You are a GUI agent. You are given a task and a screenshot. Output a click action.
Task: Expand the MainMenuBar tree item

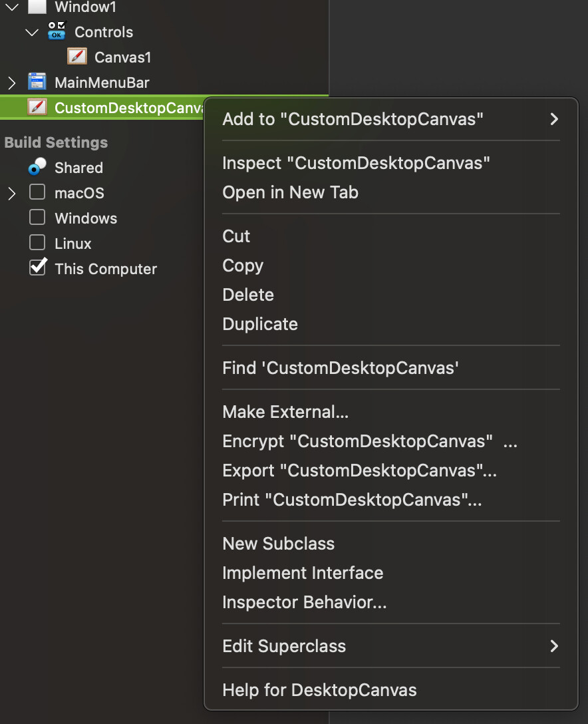point(11,83)
